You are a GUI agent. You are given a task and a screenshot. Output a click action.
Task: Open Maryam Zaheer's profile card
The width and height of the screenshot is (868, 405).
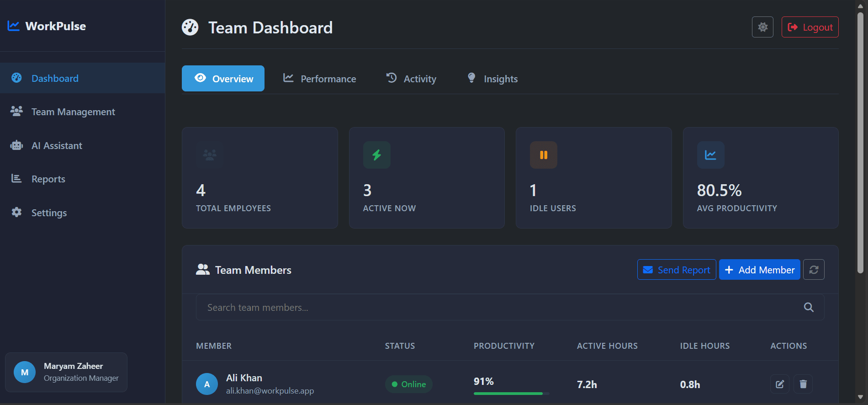(x=66, y=372)
